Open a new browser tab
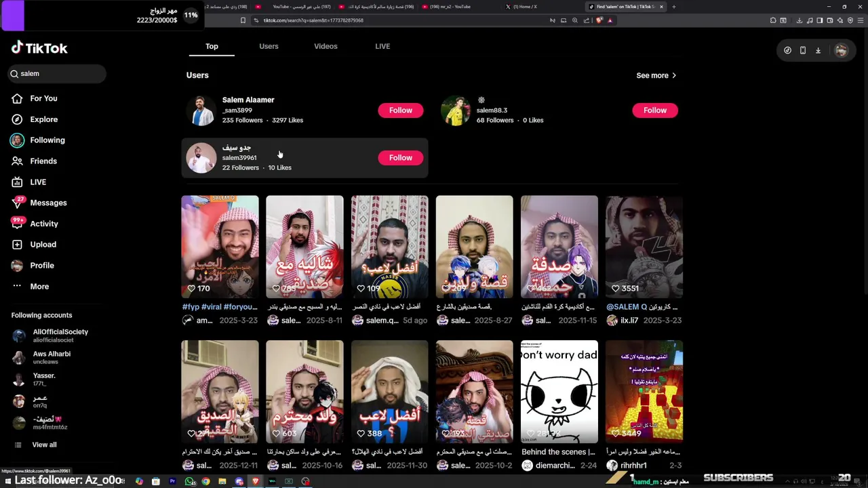The image size is (868, 488). tap(673, 7)
